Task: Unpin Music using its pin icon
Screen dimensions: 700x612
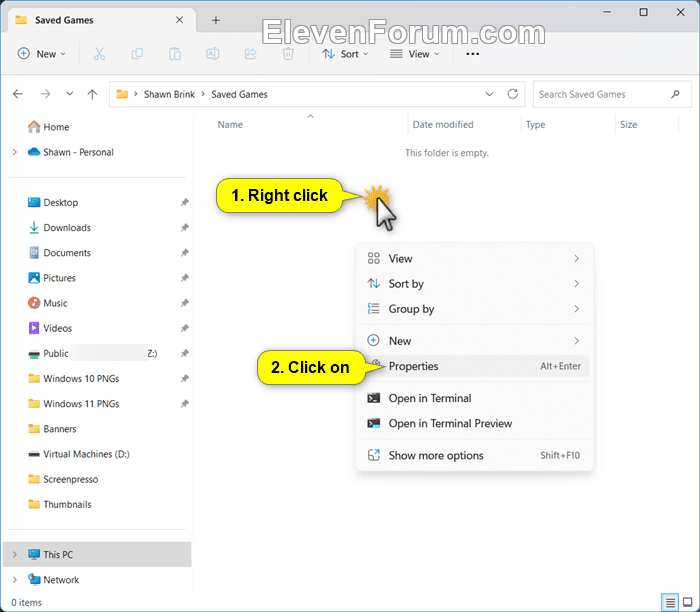Action: 184,303
